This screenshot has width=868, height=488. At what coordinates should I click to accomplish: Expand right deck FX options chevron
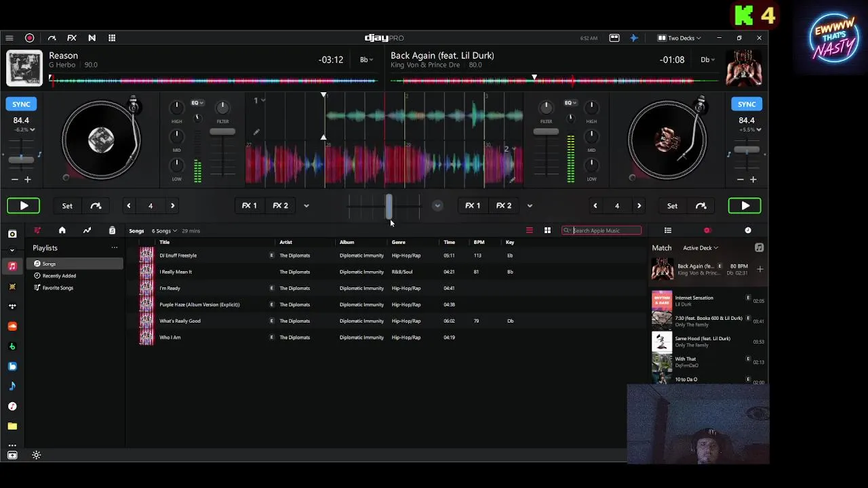coord(530,206)
